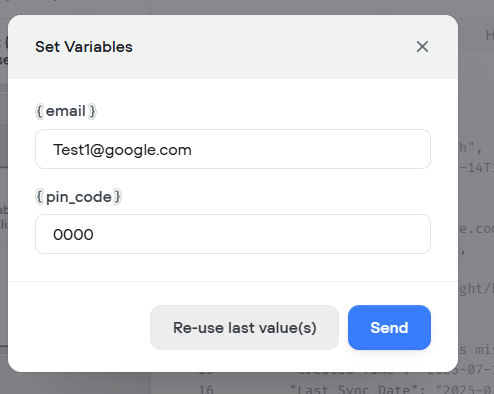Click "Last Sync Date" text behind the dialog
The width and height of the screenshot is (494, 394).
click(351, 389)
